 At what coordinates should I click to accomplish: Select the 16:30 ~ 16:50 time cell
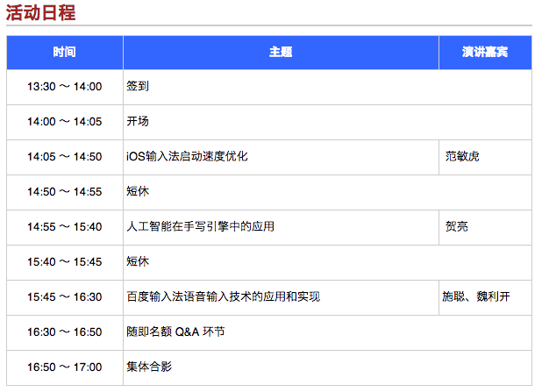(x=64, y=332)
